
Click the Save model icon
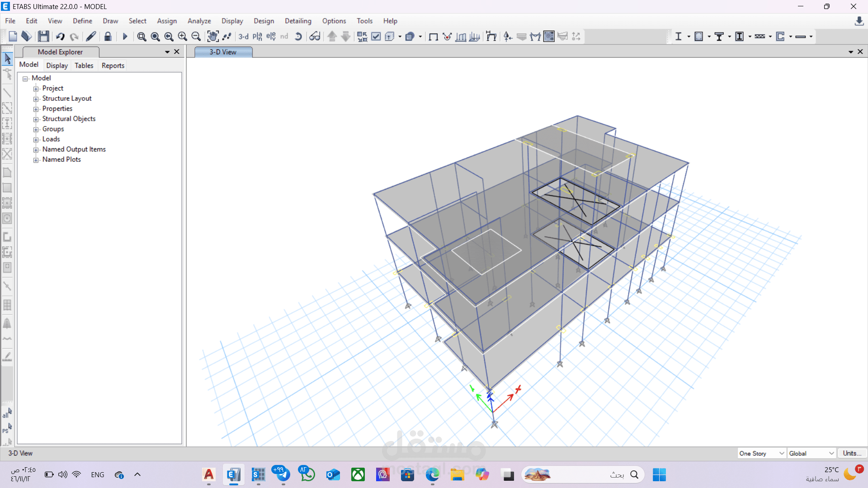click(43, 37)
